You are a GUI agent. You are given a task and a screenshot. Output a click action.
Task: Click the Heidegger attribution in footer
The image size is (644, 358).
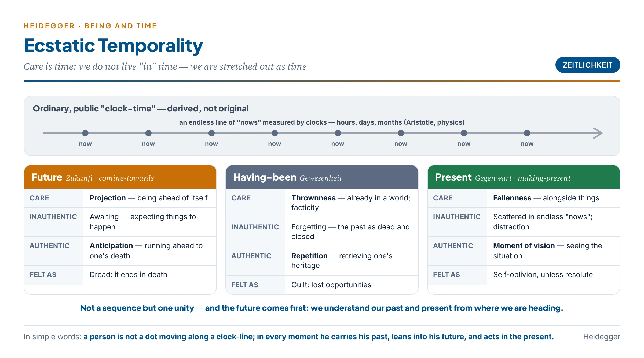602,337
